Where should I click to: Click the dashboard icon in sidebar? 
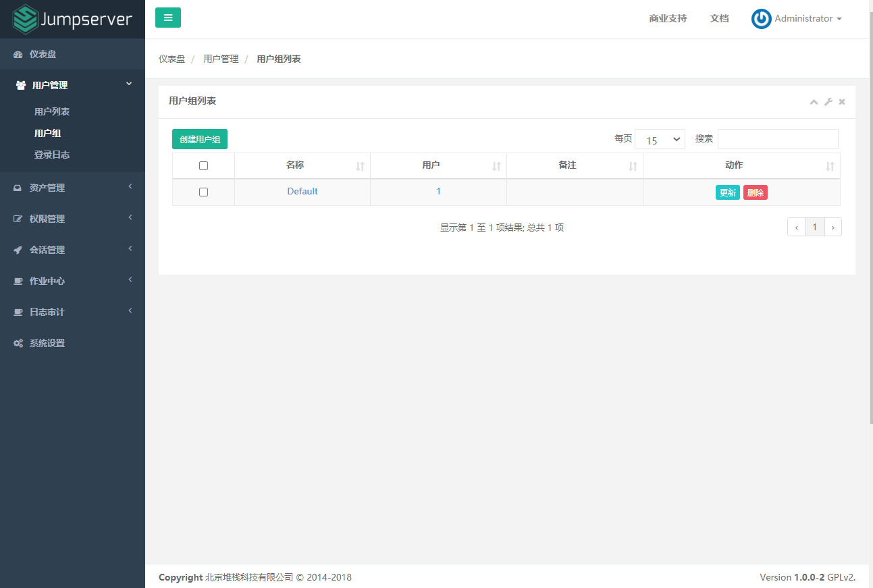point(18,53)
